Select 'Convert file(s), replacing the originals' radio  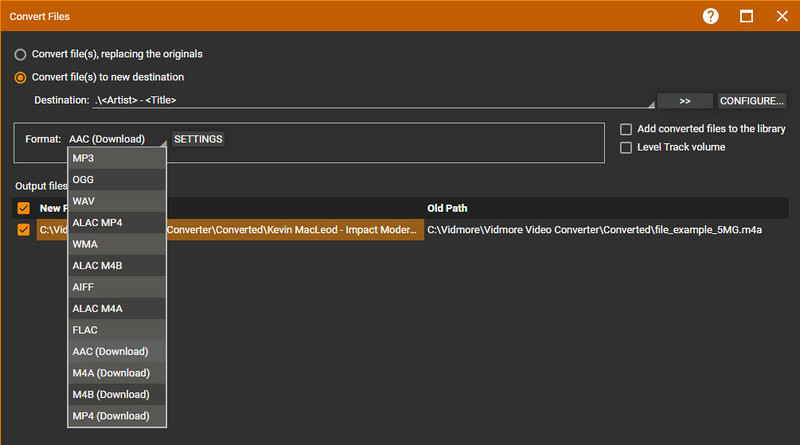[x=20, y=54]
